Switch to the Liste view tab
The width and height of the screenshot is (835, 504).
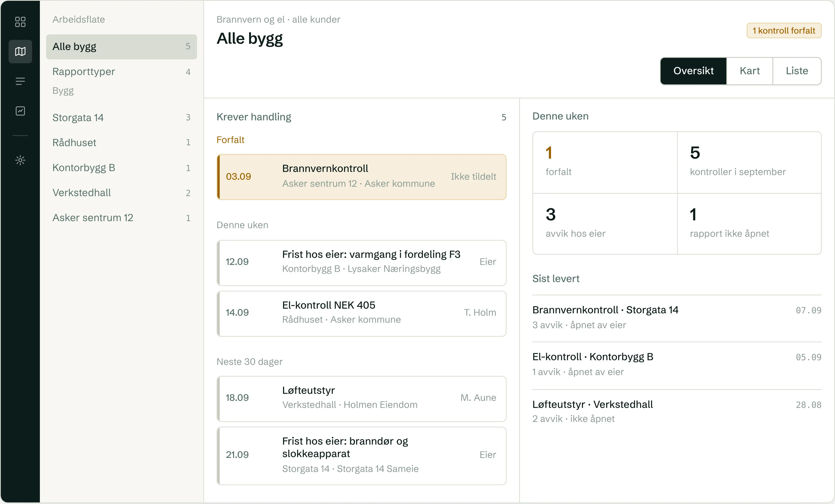(x=797, y=71)
